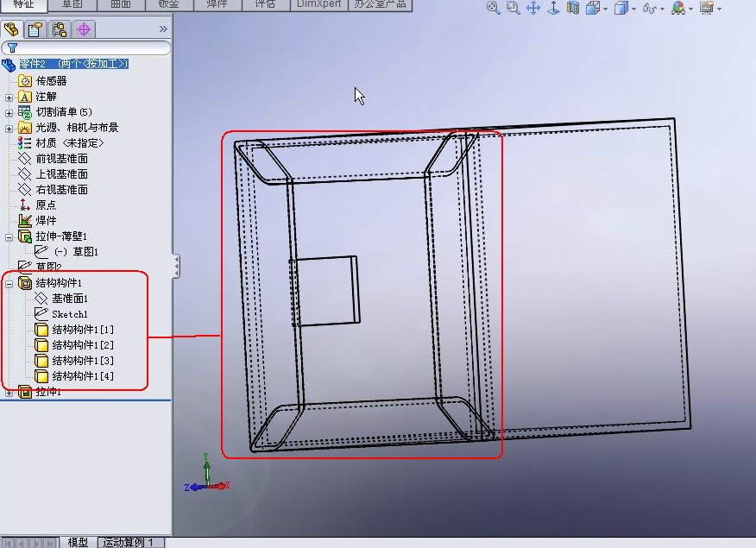
Task: Select the 焊件 feature in the tree
Action: click(46, 220)
